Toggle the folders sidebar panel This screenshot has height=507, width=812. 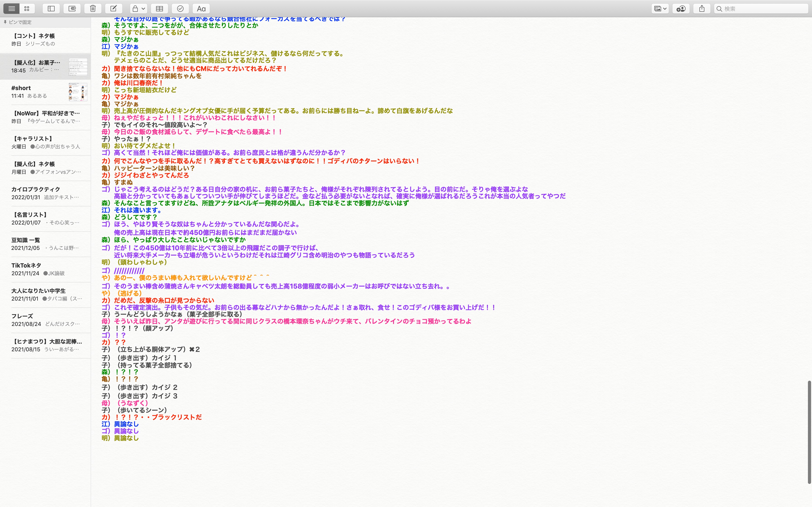coord(51,9)
